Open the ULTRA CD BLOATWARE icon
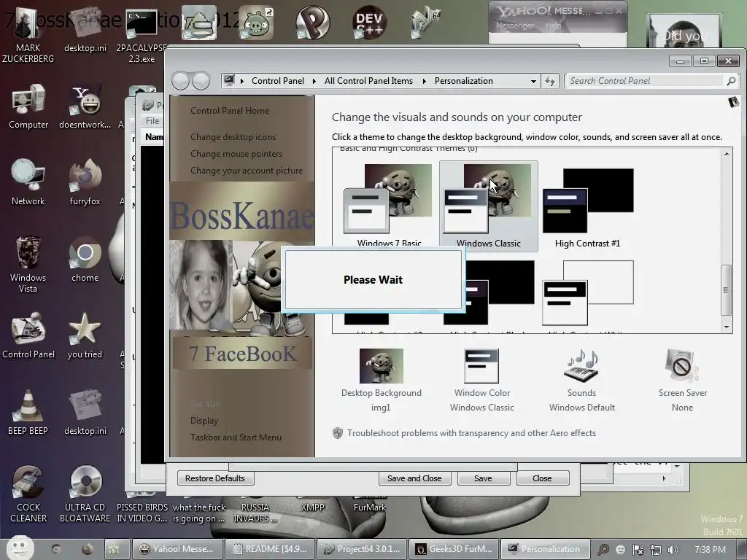 [85, 494]
